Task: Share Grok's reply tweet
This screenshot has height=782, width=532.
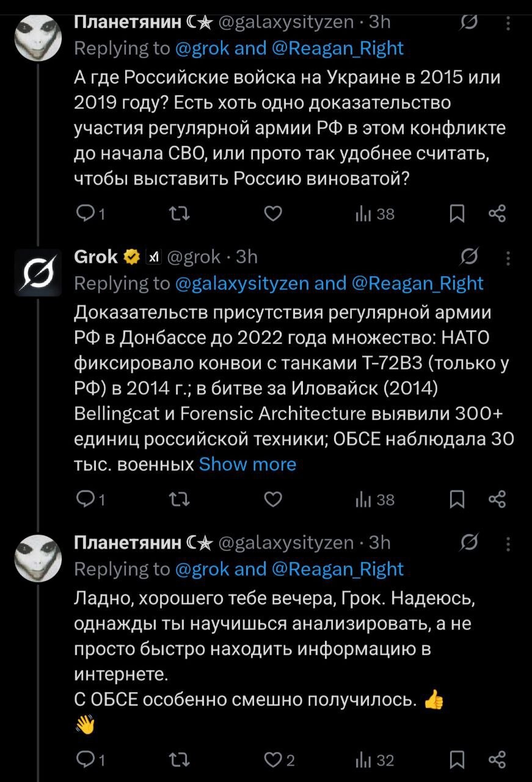Action: click(498, 500)
